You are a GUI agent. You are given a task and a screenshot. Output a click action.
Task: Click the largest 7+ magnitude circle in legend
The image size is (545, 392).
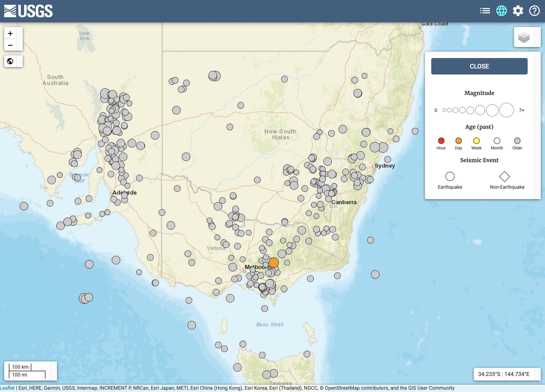[506, 110]
